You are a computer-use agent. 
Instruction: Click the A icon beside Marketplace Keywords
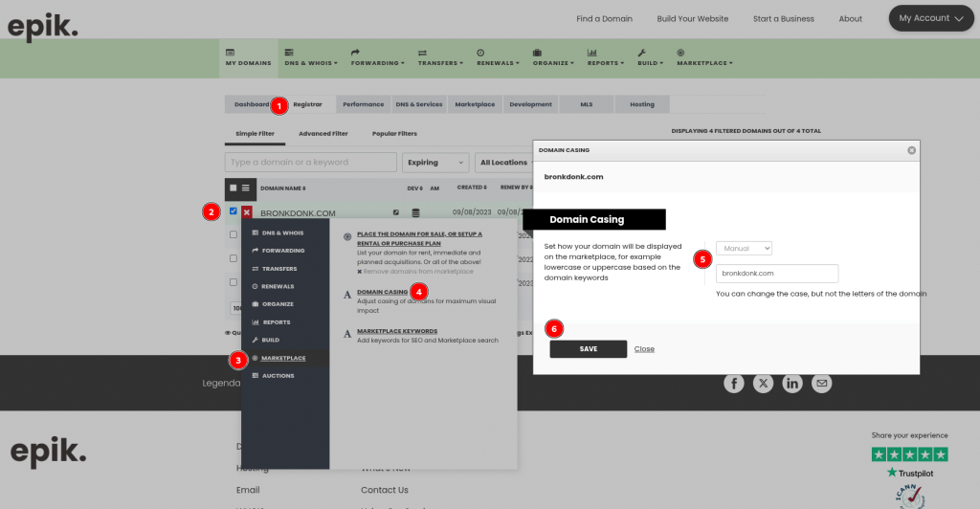pyautogui.click(x=347, y=334)
